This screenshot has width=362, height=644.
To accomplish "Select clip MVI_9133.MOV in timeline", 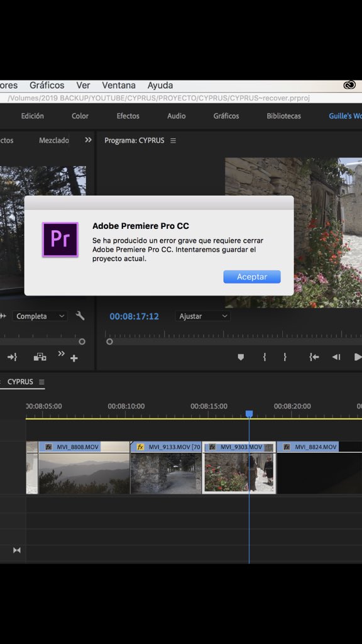I will (x=166, y=468).
